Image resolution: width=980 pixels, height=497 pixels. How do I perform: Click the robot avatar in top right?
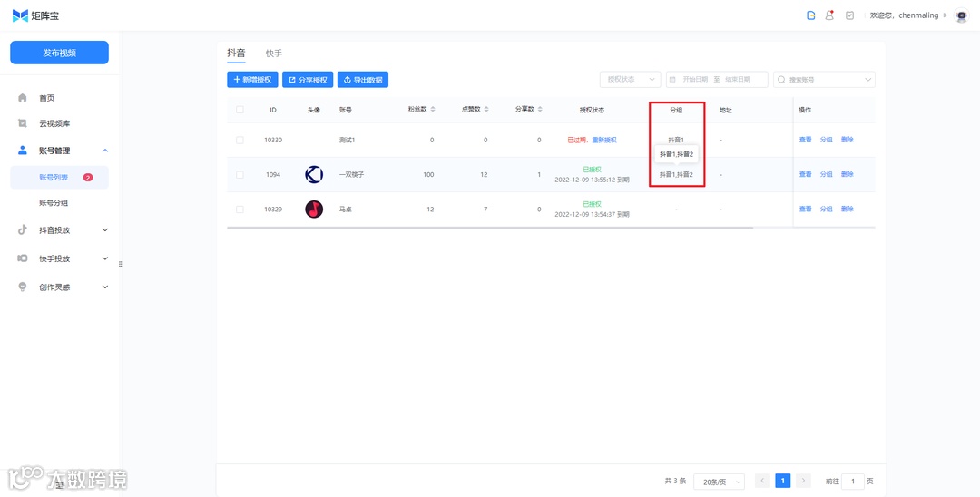pos(961,15)
